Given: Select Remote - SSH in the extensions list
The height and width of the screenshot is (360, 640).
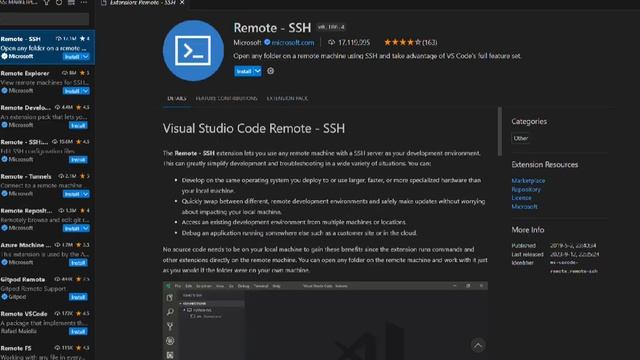Looking at the screenshot, I should (x=47, y=47).
